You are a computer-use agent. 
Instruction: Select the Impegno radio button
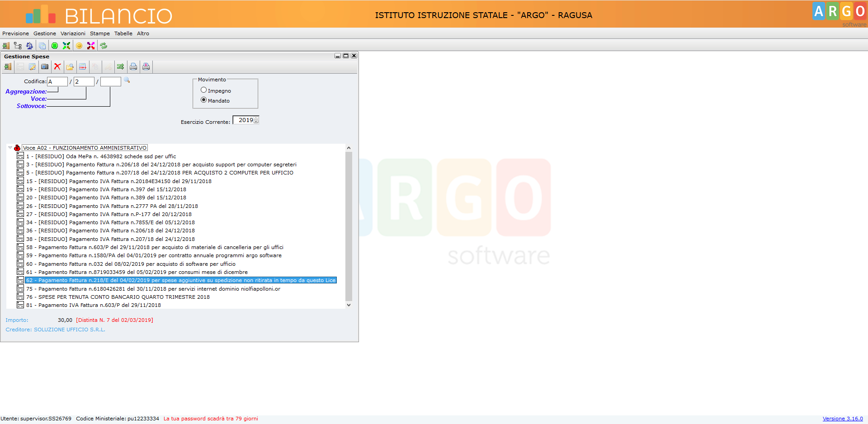[x=203, y=90]
